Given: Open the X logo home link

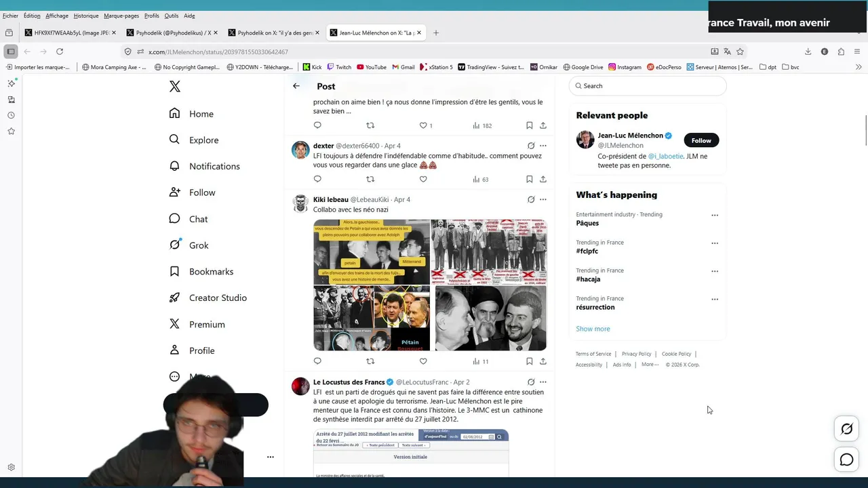Looking at the screenshot, I should (x=175, y=86).
